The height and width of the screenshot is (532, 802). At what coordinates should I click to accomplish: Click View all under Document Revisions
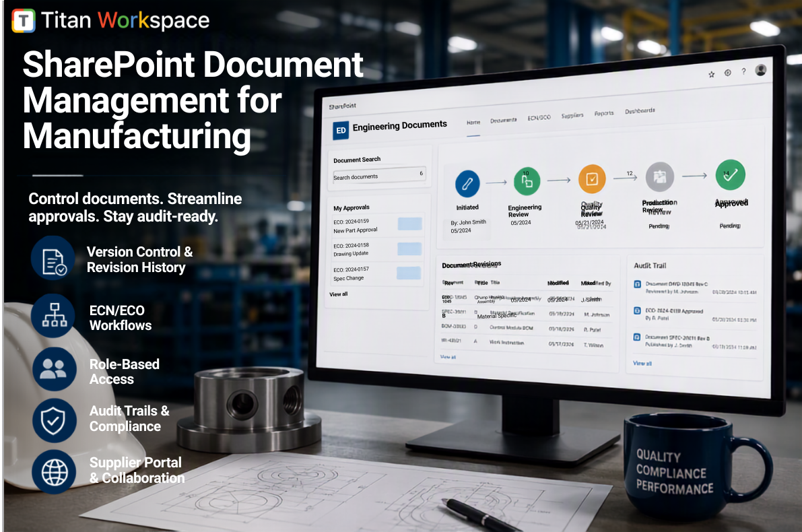(448, 357)
